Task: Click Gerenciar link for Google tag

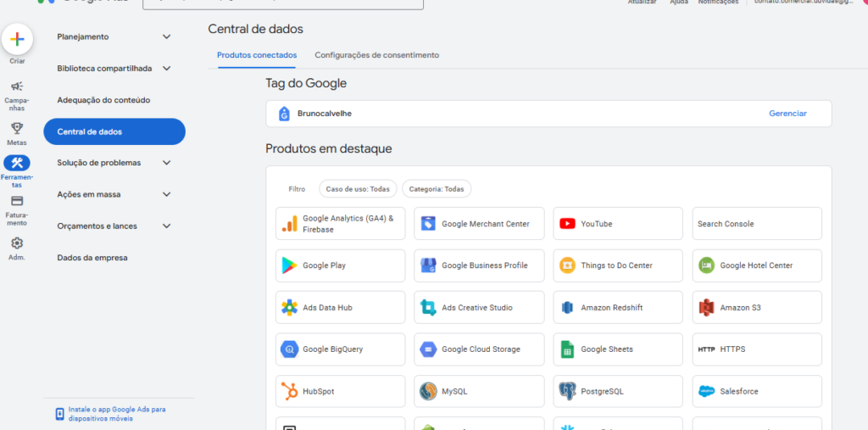Action: (x=787, y=114)
